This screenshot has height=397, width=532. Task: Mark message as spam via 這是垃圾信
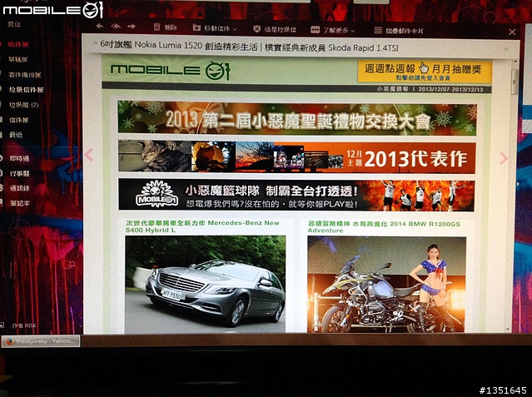(x=281, y=30)
